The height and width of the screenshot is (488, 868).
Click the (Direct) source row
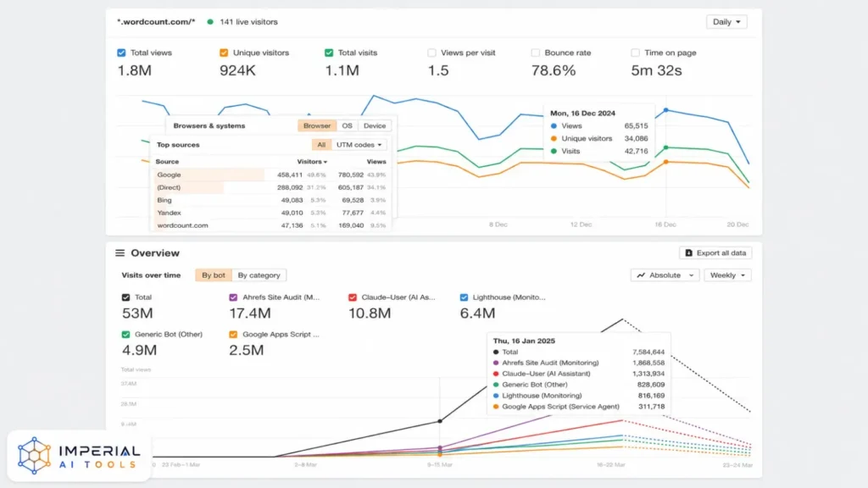click(271, 187)
